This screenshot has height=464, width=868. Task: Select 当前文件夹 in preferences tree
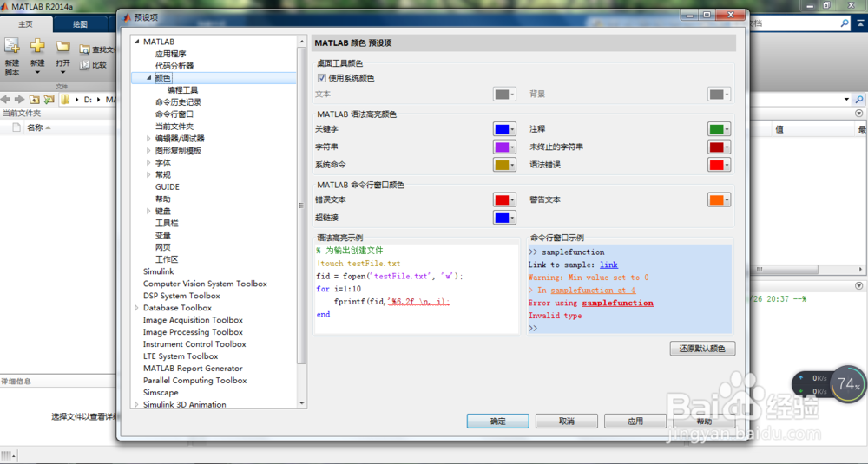click(174, 127)
